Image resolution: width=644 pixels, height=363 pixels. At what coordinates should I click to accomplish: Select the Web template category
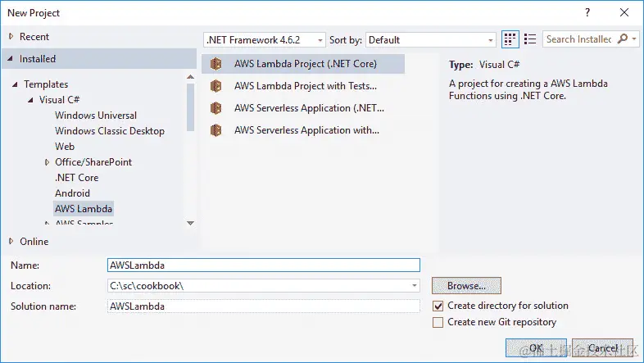point(65,147)
